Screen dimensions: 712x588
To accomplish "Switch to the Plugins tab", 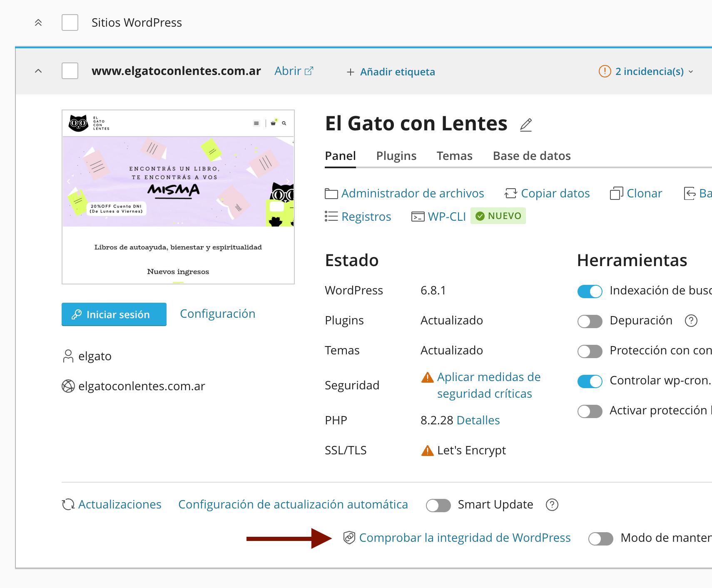I will [x=396, y=156].
